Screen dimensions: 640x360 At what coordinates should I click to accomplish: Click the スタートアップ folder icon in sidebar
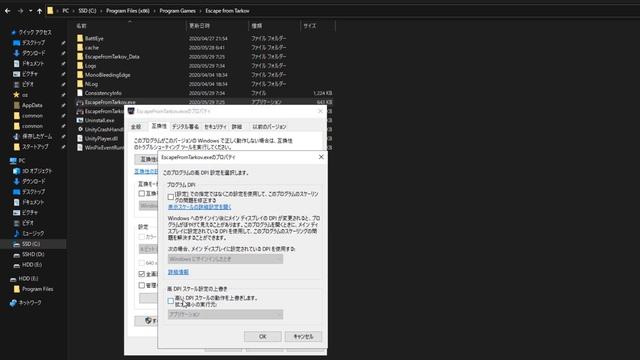tap(17, 147)
